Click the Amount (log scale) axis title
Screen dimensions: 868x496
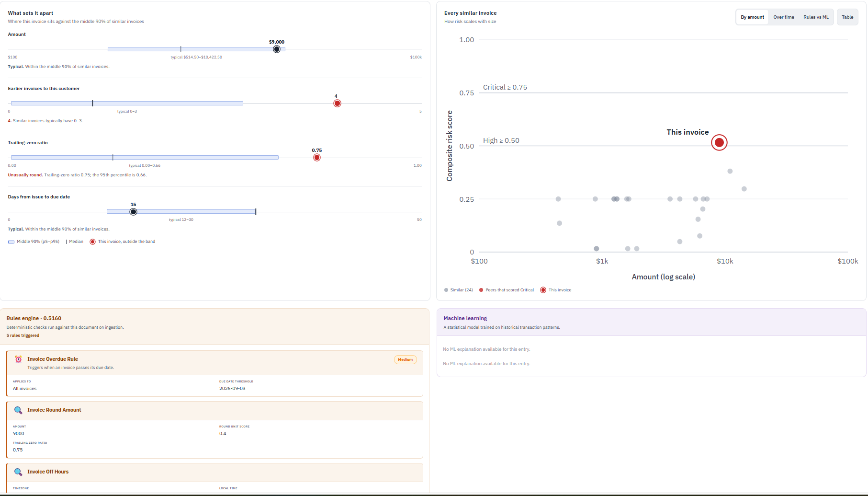point(663,277)
